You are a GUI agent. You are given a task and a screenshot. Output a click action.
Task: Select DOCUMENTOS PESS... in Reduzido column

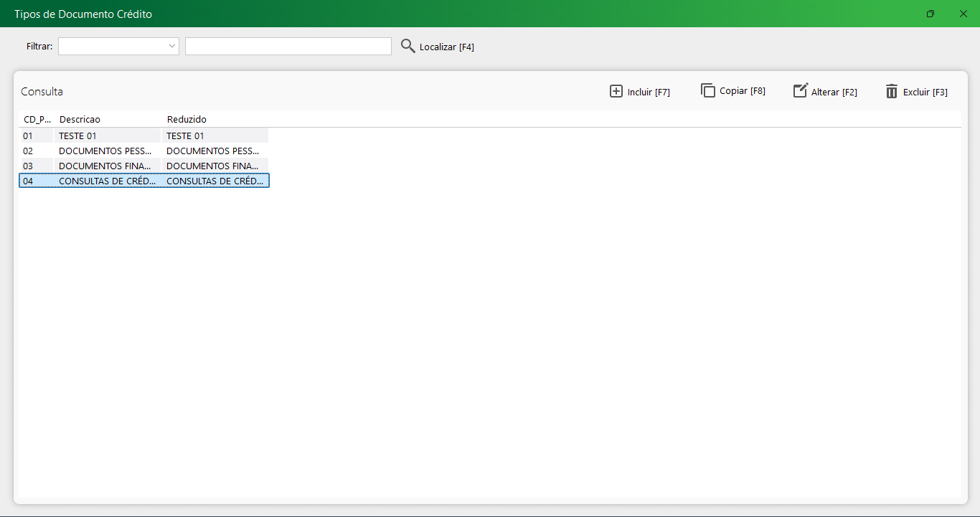213,151
